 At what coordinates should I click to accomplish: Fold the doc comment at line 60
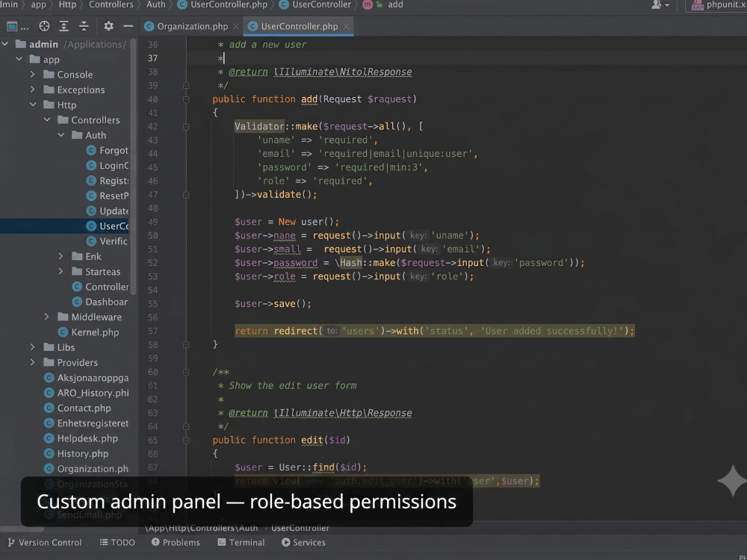186,373
